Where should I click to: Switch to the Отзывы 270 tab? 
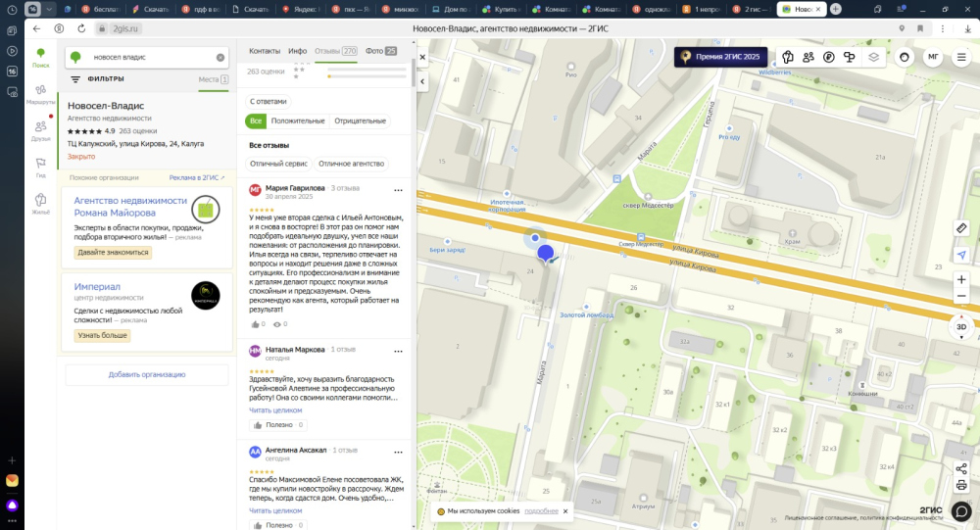(335, 51)
